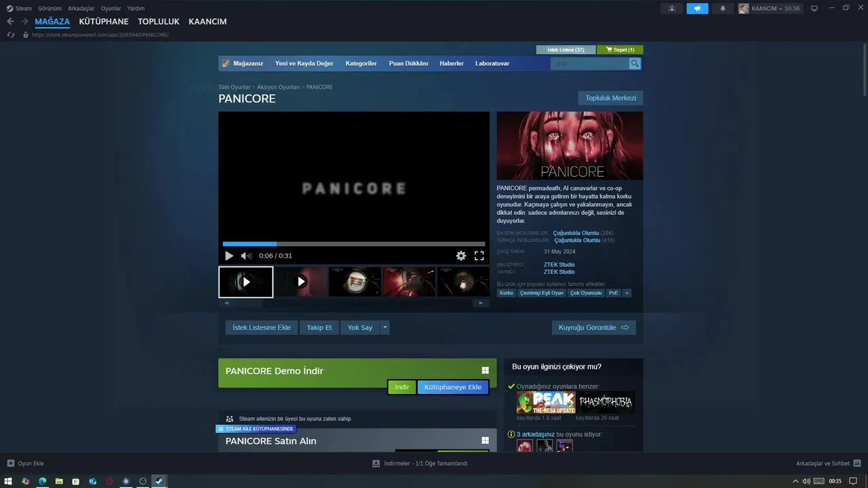The height and width of the screenshot is (488, 868).
Task: Switch to Big Picture mode monitor icon
Action: (x=814, y=8)
